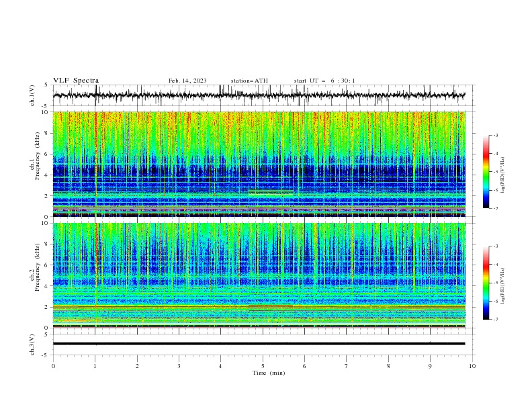Screen dimensions: 532x411
Task: Select the "start UT = 6 :30: 1" text
Action: pyautogui.click(x=324, y=81)
